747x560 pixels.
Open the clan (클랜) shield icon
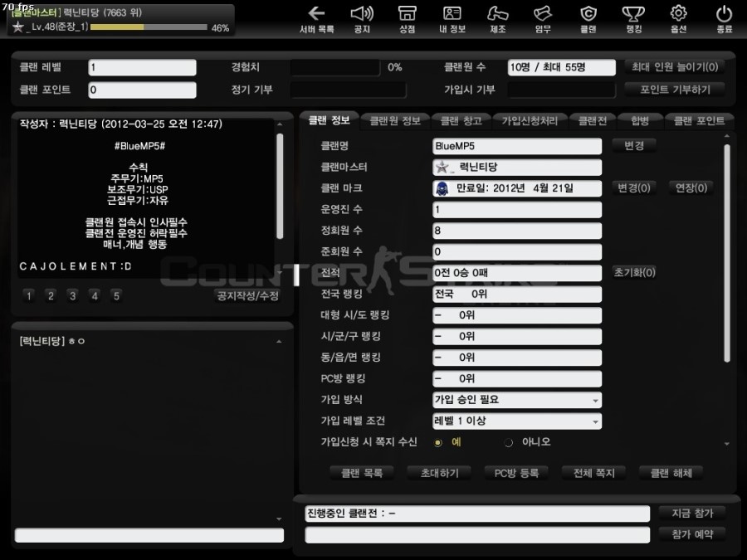(588, 20)
